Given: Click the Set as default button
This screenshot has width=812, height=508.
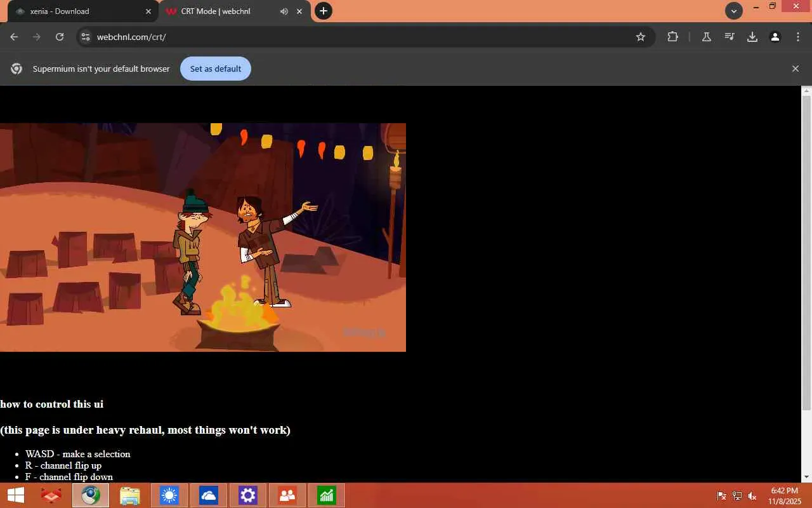Looking at the screenshot, I should pos(216,69).
